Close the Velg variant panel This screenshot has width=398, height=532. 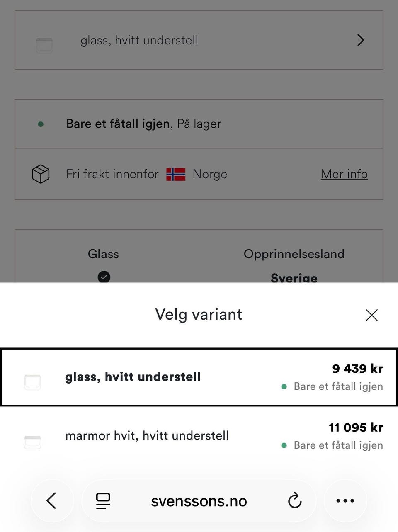371,315
